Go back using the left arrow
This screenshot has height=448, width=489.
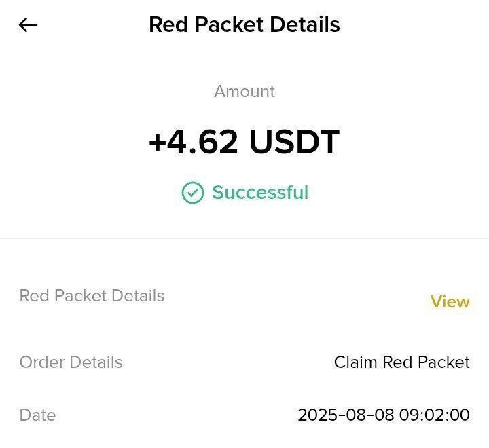pyautogui.click(x=28, y=25)
